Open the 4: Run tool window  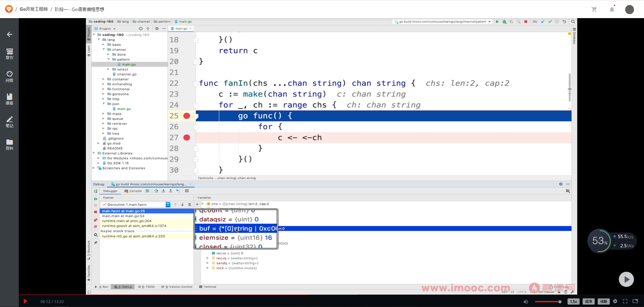(x=102, y=287)
